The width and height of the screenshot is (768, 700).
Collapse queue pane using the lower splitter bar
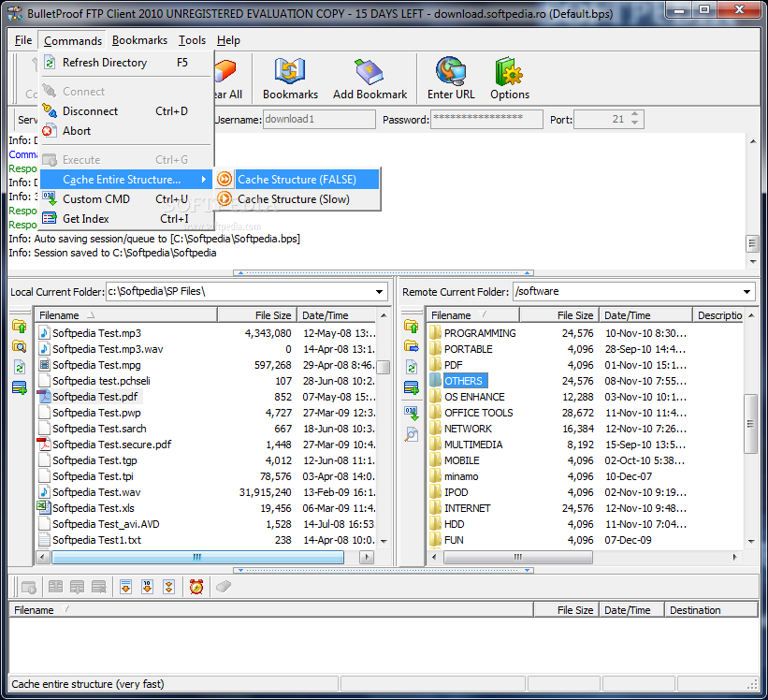coord(384,570)
